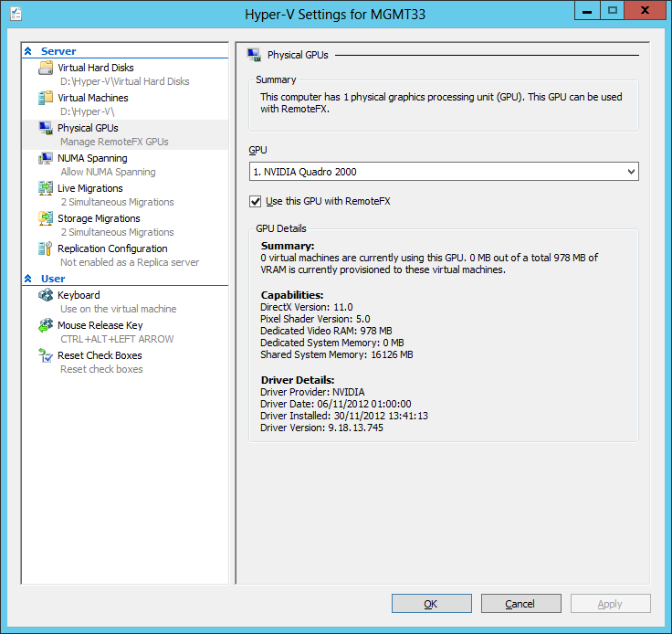Image resolution: width=672 pixels, height=634 pixels.
Task: Click the Virtual Hard Disks icon
Action: pyautogui.click(x=46, y=68)
